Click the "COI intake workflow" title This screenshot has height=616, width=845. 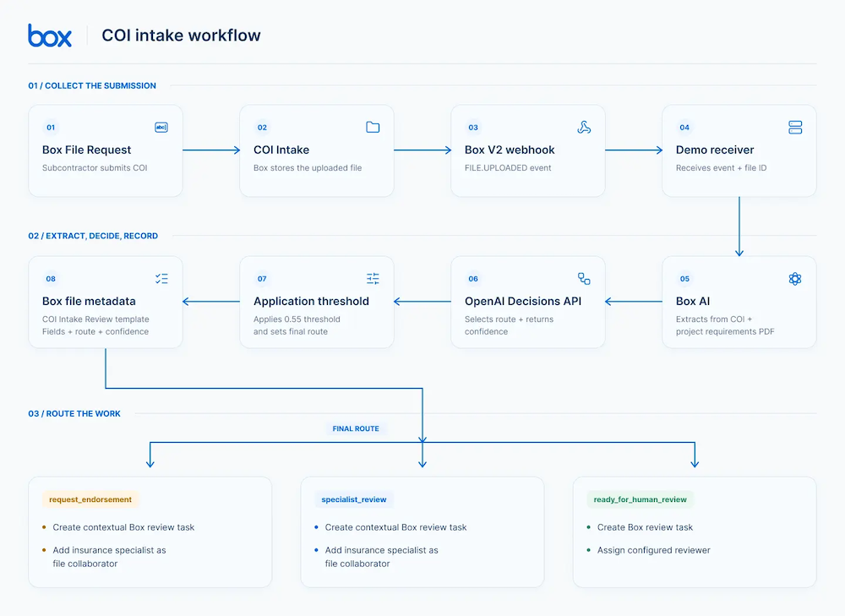pyautogui.click(x=181, y=35)
